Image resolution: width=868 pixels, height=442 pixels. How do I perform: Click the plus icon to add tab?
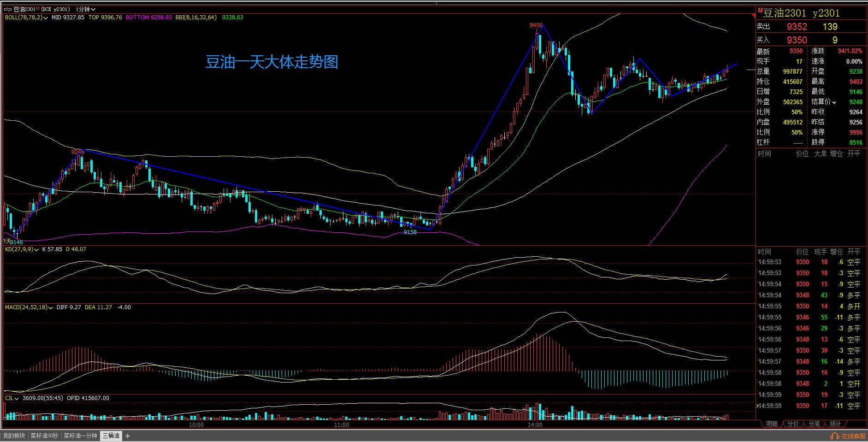[x=128, y=436]
